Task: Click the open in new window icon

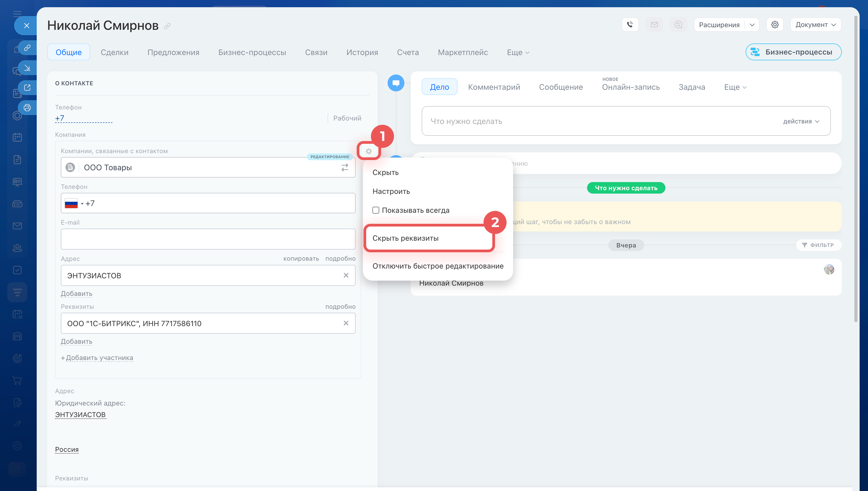Action: coord(27,88)
